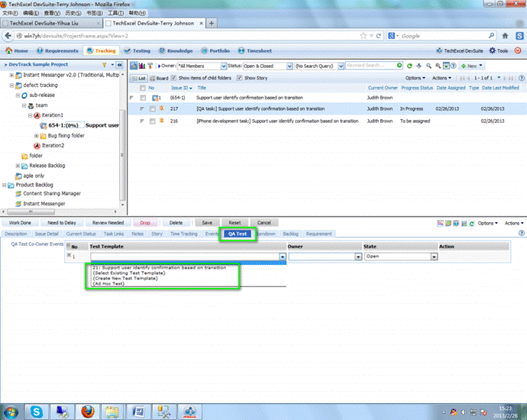The width and height of the screenshot is (527, 420).
Task: Sort by Current Owner column header
Action: (x=383, y=88)
